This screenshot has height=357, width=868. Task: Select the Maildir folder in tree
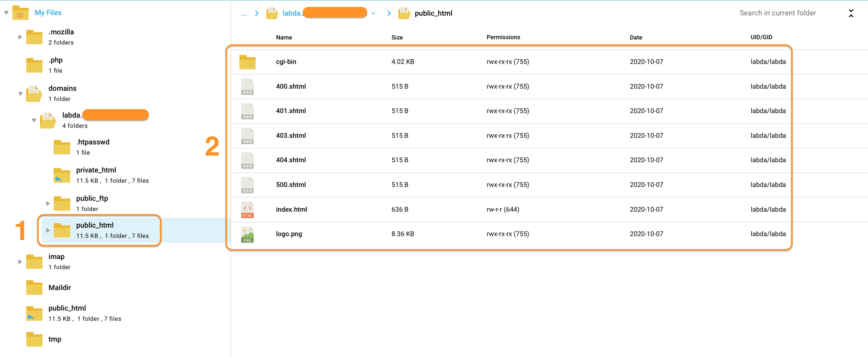(x=60, y=287)
